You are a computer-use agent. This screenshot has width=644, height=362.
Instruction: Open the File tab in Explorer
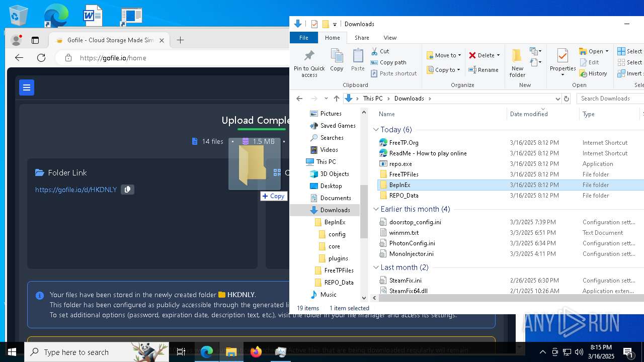pyautogui.click(x=304, y=38)
